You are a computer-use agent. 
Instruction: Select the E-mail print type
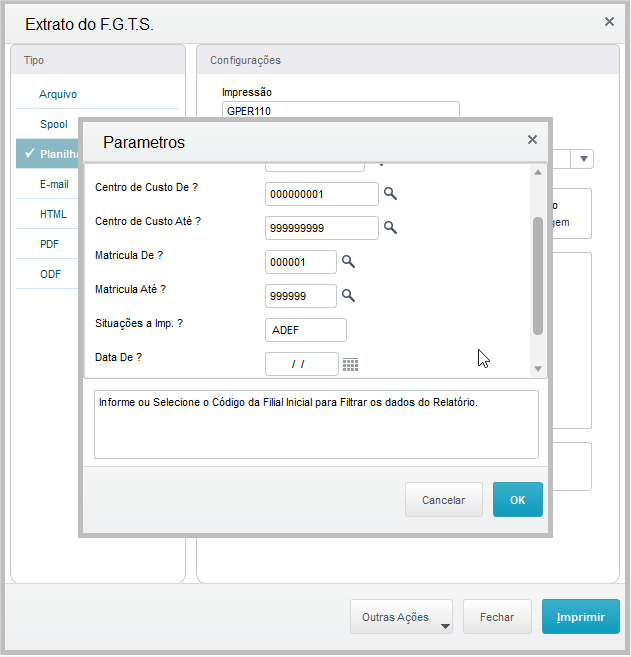tap(54, 184)
